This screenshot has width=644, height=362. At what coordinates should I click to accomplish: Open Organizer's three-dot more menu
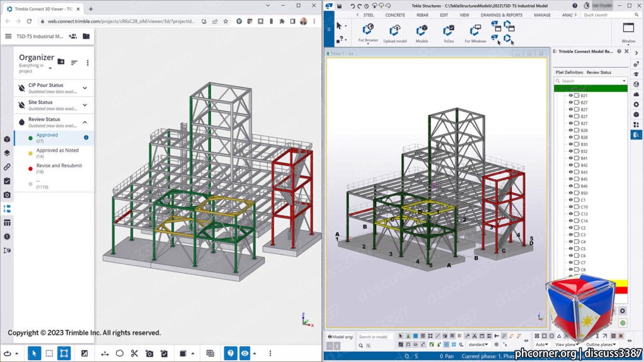[87, 62]
